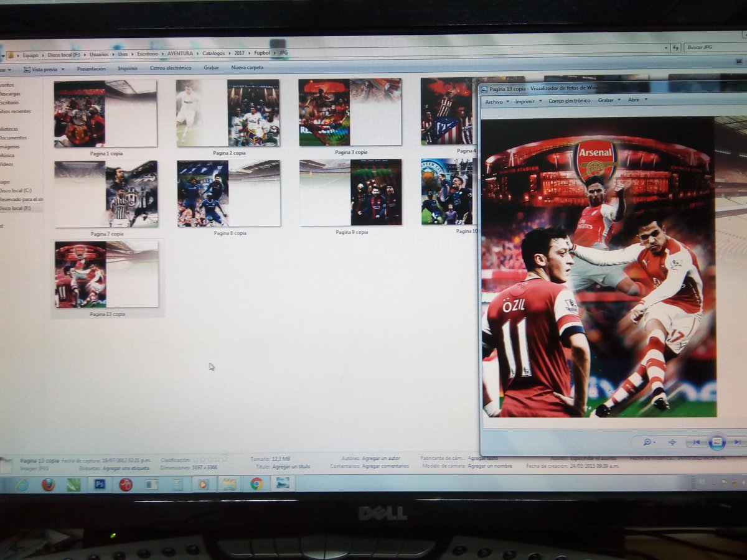Image resolution: width=747 pixels, height=560 pixels.
Task: Click Vista previa in Explorer toolbar
Action: (44, 69)
